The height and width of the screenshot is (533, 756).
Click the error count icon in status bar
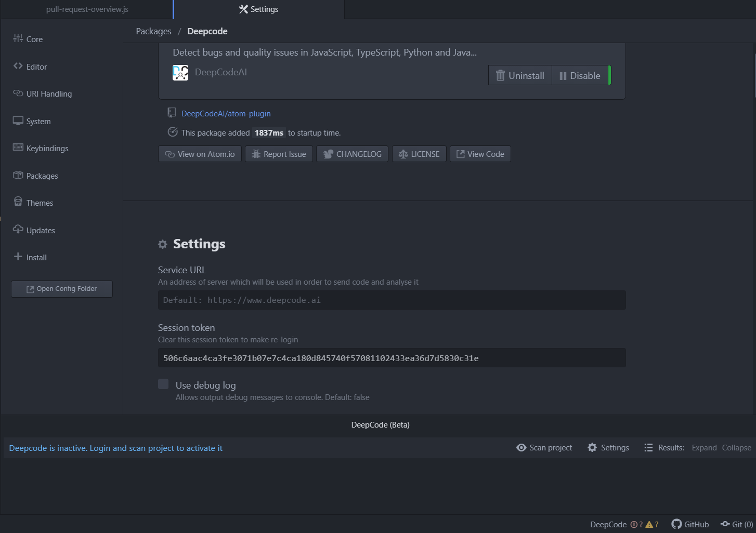click(x=634, y=525)
